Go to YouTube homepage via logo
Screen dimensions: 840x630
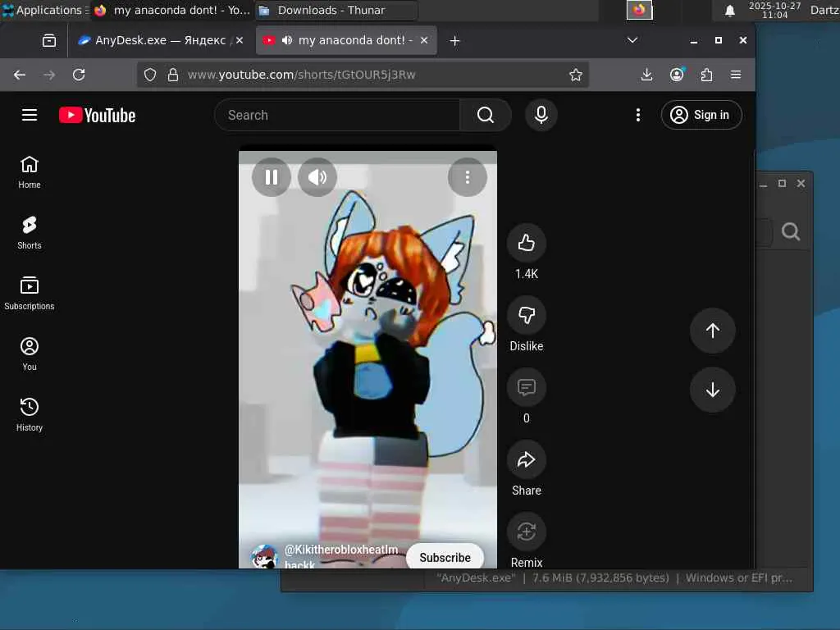pyautogui.click(x=98, y=115)
